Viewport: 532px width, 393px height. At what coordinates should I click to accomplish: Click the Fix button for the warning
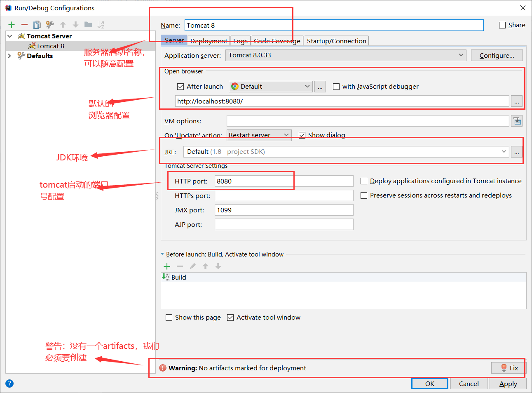(509, 368)
